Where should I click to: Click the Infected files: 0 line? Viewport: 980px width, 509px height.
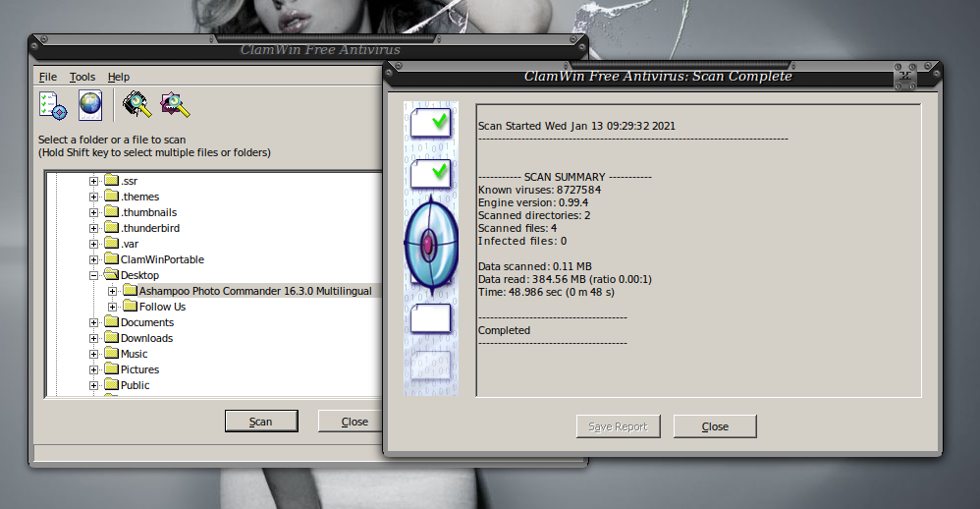point(522,241)
